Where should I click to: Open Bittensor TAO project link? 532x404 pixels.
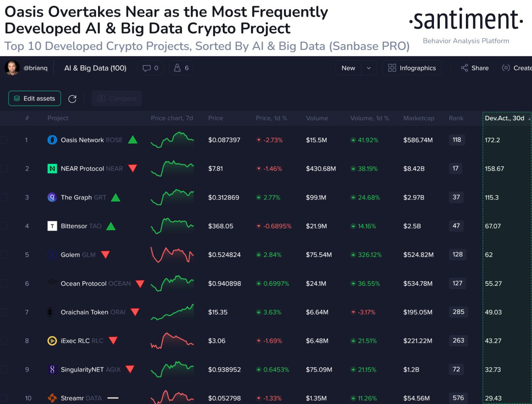(x=81, y=226)
